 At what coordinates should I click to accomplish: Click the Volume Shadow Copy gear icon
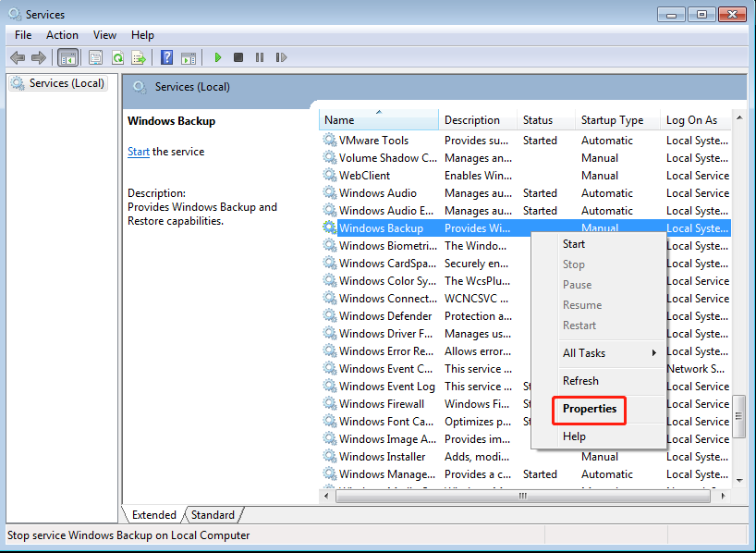330,158
